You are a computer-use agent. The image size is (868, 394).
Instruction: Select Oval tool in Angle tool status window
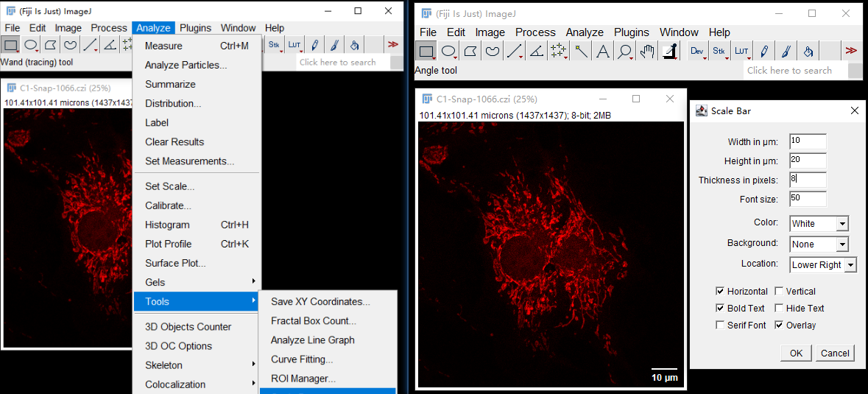pyautogui.click(x=448, y=52)
